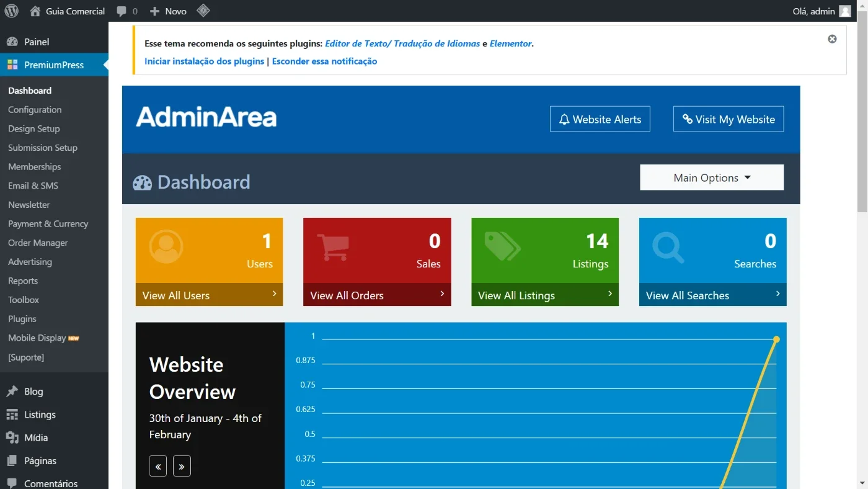Viewport: 868px width, 489px height.
Task: Select Design Setup in the submenu
Action: [x=34, y=128]
